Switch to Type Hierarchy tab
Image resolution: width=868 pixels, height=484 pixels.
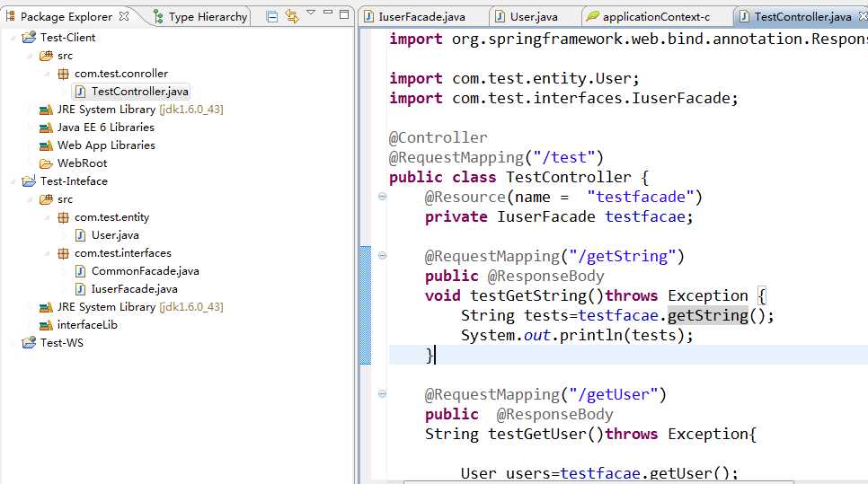tap(201, 16)
